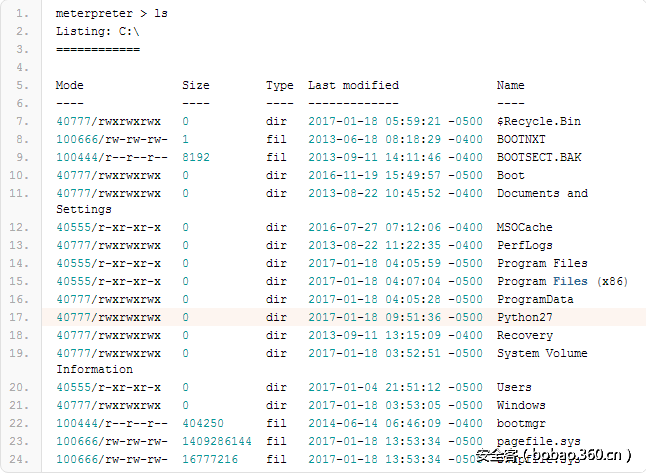
Task: Click line number '17.' in the gutter
Action: [19, 318]
